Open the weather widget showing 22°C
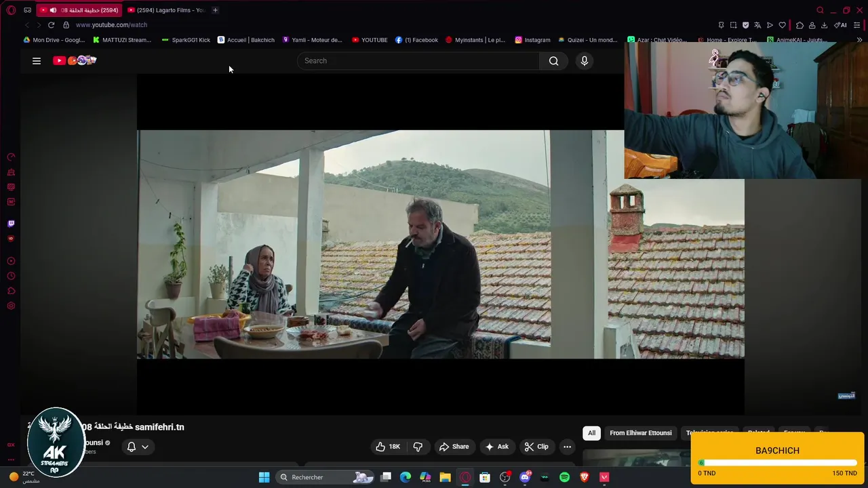 [x=24, y=477]
